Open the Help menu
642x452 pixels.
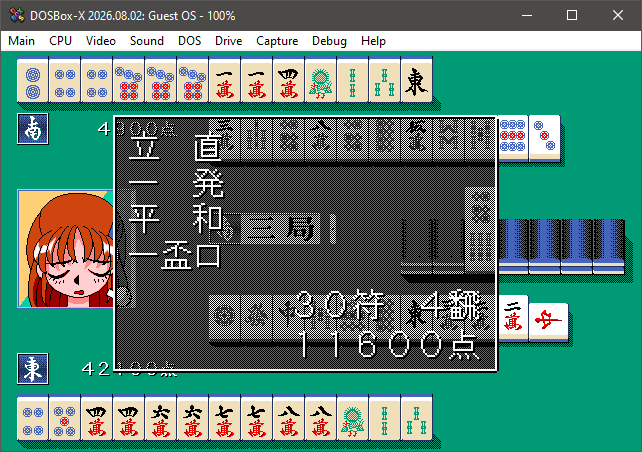[x=373, y=41]
